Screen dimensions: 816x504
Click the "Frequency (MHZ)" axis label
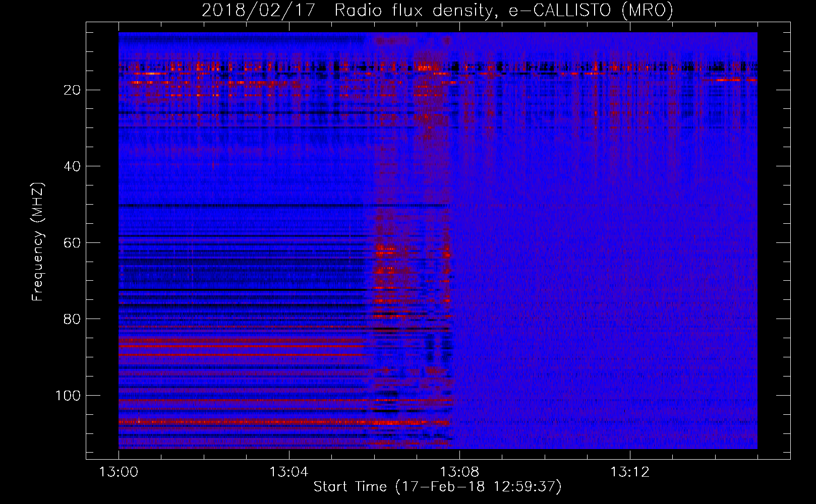click(x=38, y=242)
